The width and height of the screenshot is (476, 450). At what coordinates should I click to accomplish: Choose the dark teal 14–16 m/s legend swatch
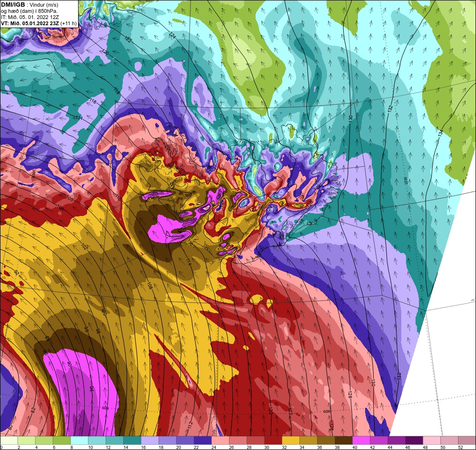[x=132, y=440]
